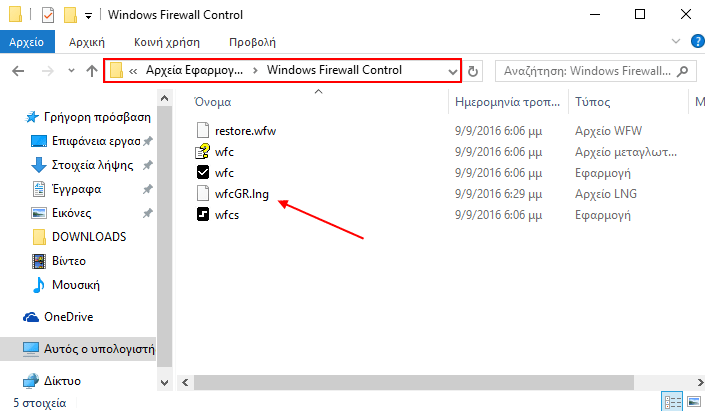Screen dimensions: 705x411
Task: Open the blue Help icon
Action: [x=697, y=41]
